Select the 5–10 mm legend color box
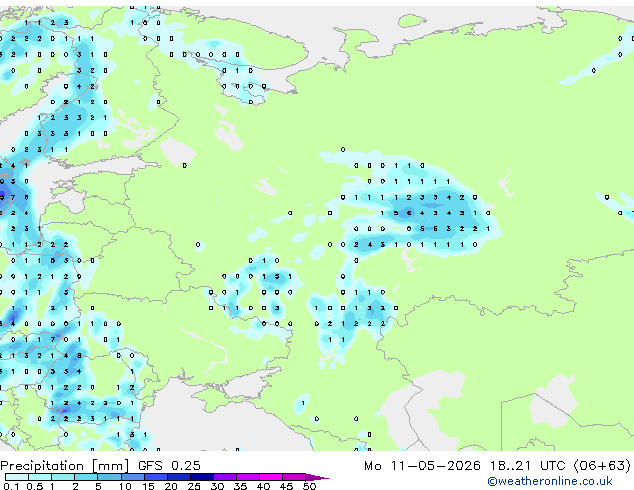 pos(109,477)
